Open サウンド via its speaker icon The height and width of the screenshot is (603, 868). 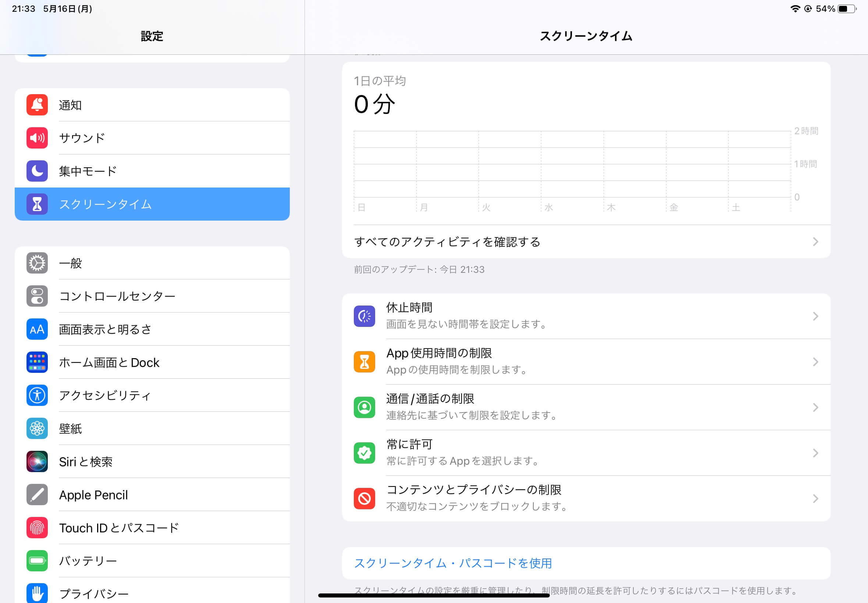[x=37, y=138]
